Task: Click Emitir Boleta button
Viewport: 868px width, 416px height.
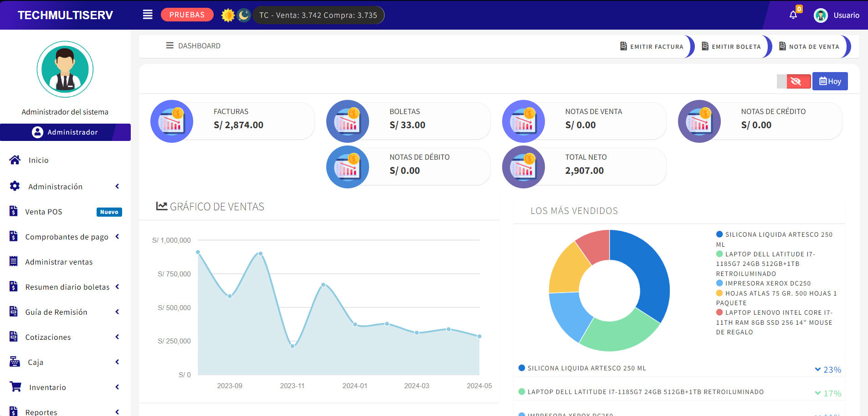Action: 731,47
